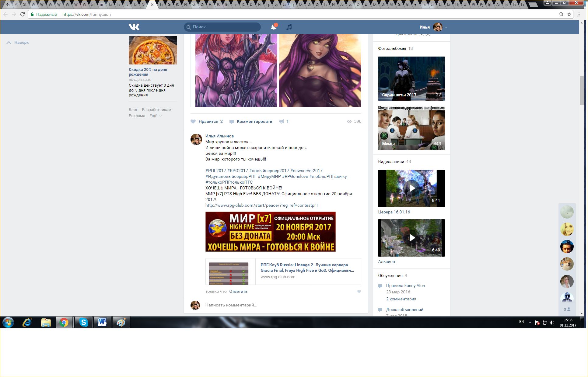
Task: Click the zoom magnifier in the address bar
Action: click(561, 14)
